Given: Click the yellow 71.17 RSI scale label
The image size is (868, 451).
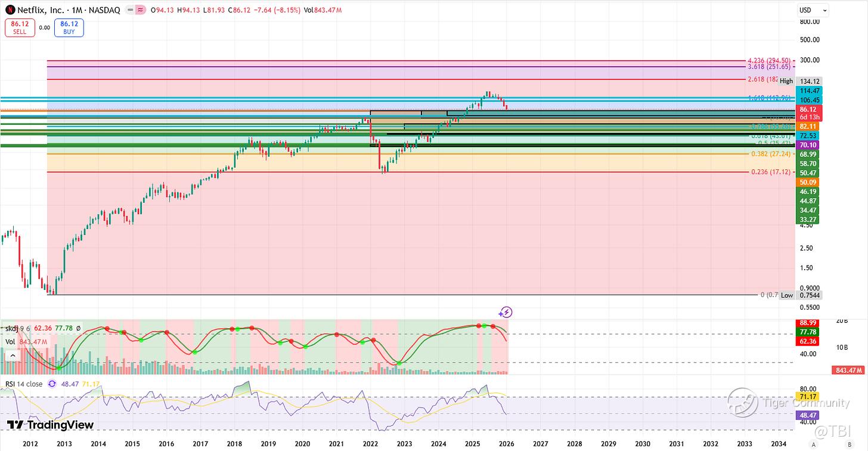Looking at the screenshot, I should point(808,396).
